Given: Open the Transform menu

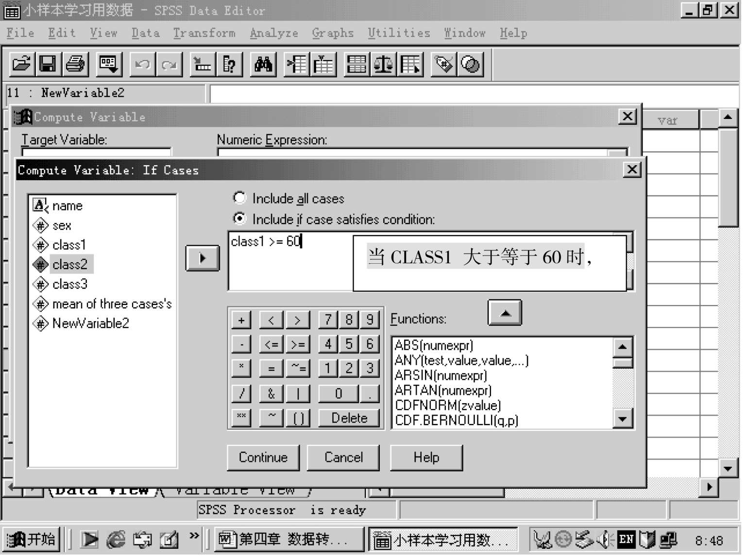Looking at the screenshot, I should click(204, 33).
